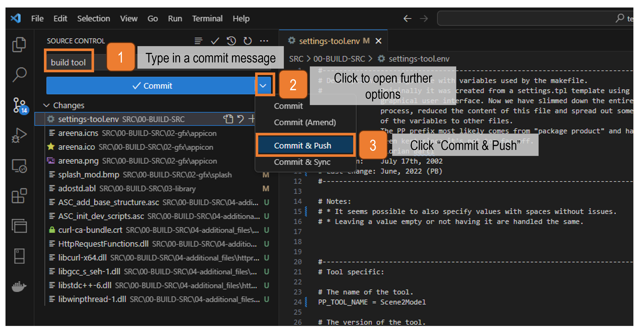Screen dimensions: 644x336
Task: Open the More Actions ellipsis menu
Action: tap(264, 41)
